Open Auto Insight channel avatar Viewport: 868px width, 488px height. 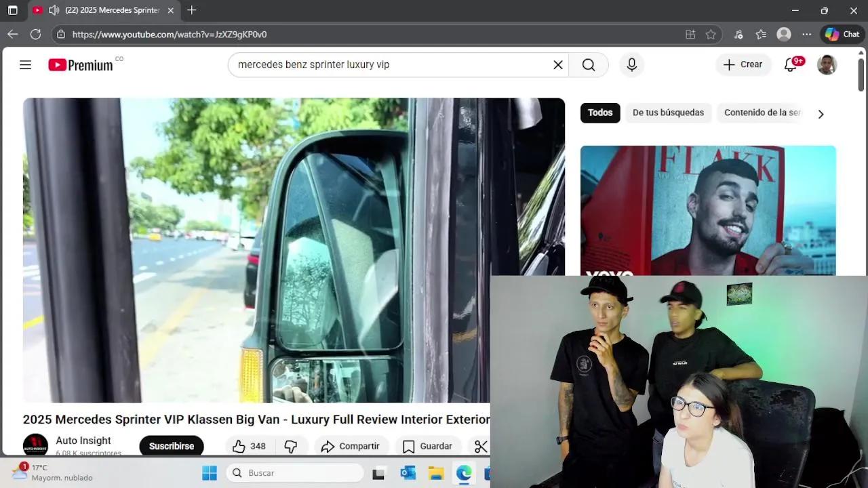click(35, 445)
